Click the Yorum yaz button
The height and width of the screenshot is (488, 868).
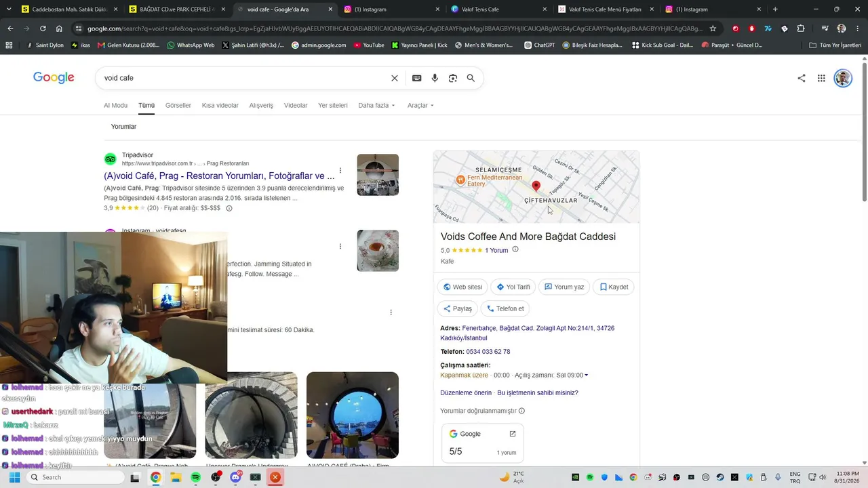tap(564, 287)
